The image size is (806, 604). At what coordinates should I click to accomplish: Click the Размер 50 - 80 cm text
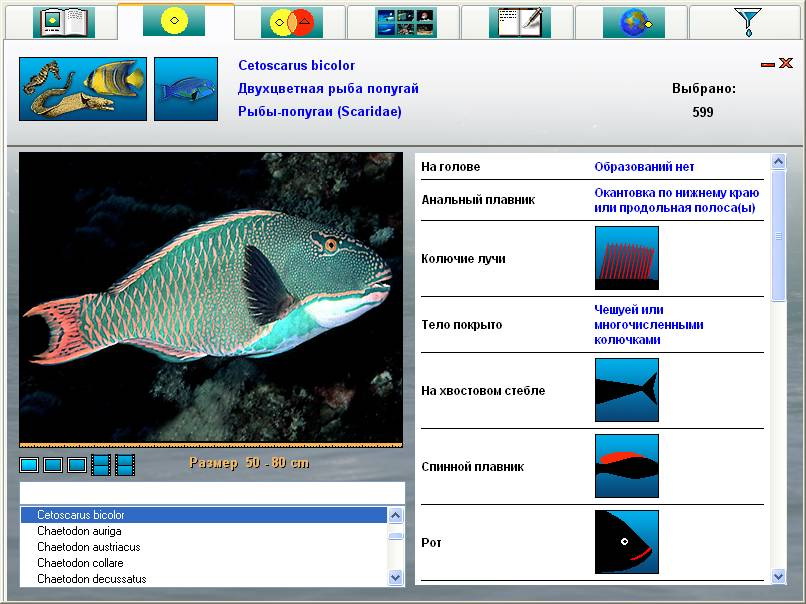(x=249, y=463)
